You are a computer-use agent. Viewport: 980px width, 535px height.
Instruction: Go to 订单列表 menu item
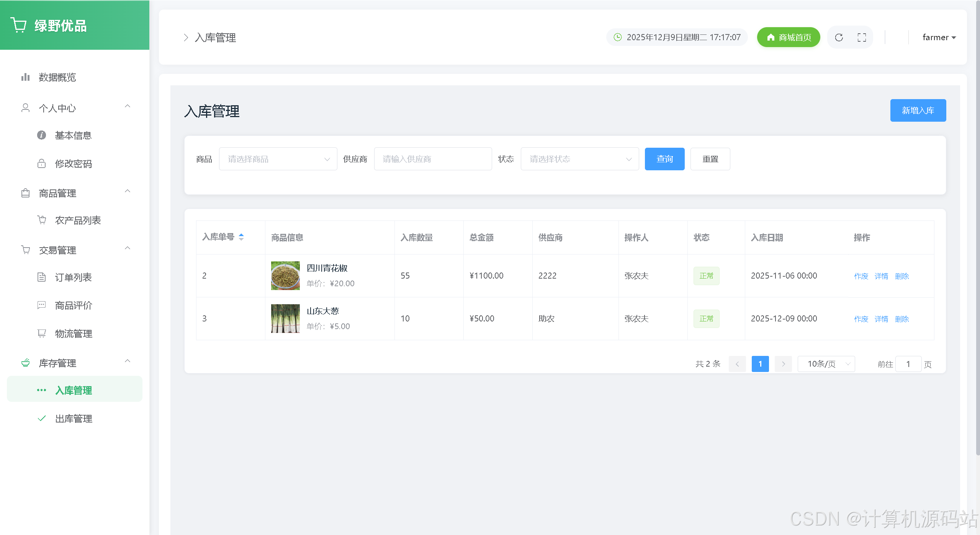click(73, 277)
